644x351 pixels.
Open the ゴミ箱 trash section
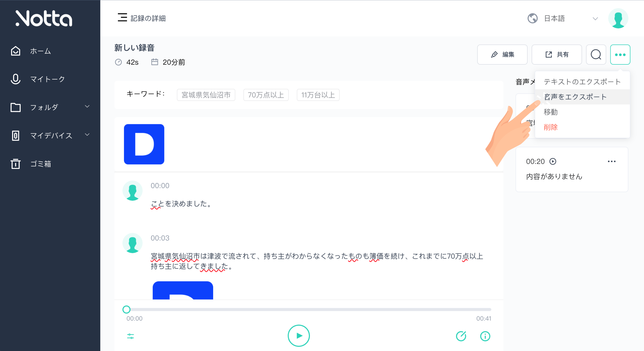[40, 164]
